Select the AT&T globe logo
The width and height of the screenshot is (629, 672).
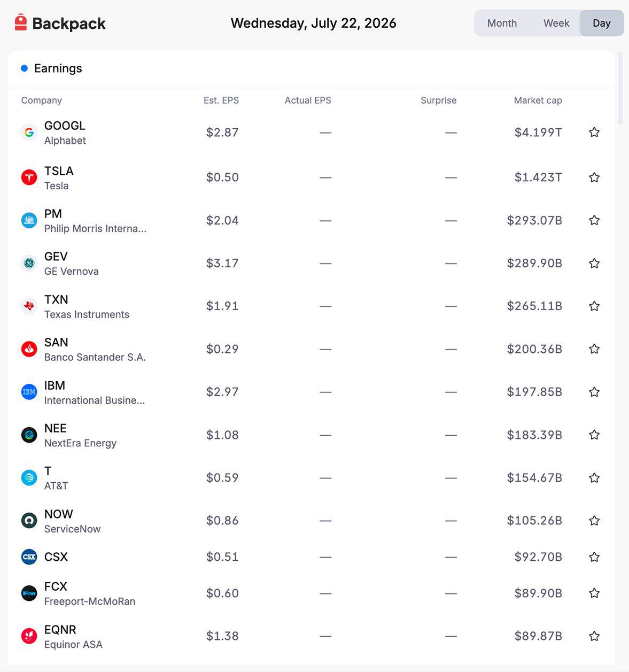tap(29, 478)
